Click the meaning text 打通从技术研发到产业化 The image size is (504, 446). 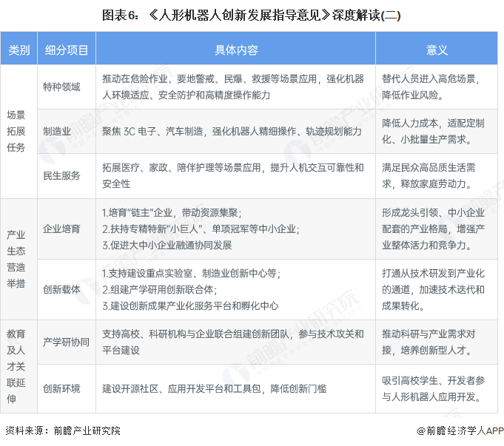coord(433,289)
